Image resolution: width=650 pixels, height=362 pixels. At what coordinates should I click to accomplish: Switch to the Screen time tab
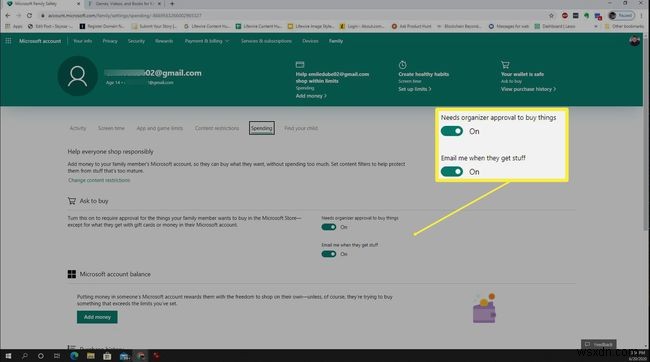[111, 128]
